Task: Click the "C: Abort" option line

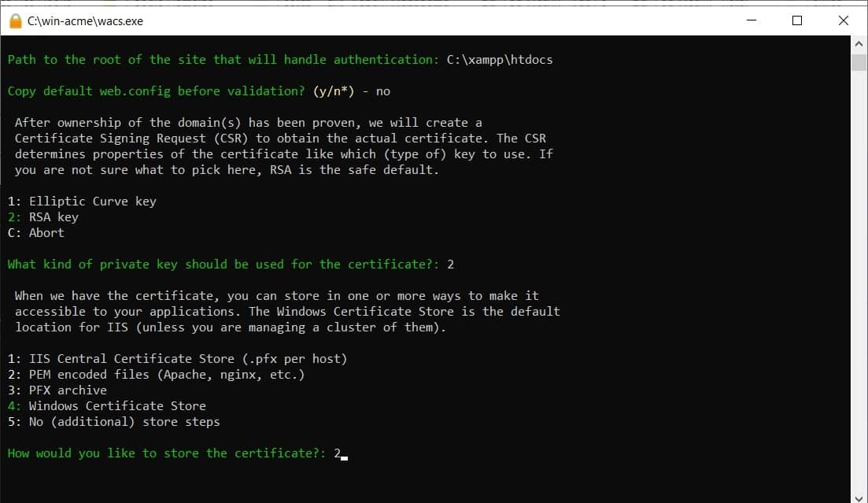Action: pyautogui.click(x=36, y=233)
